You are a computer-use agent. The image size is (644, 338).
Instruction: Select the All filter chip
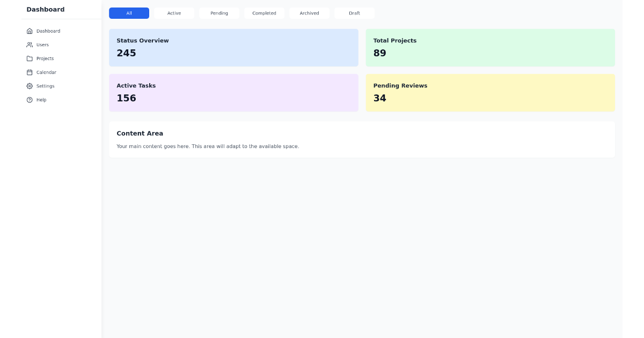pos(129,13)
